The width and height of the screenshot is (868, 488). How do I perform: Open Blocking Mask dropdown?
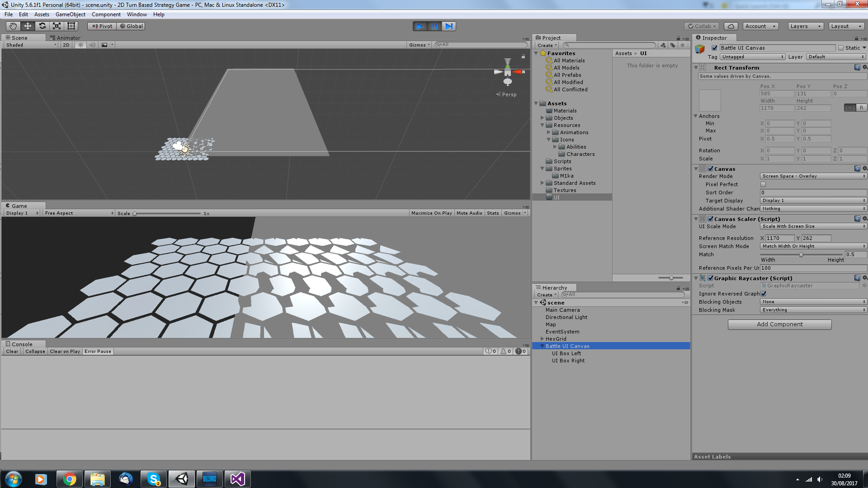(x=813, y=310)
